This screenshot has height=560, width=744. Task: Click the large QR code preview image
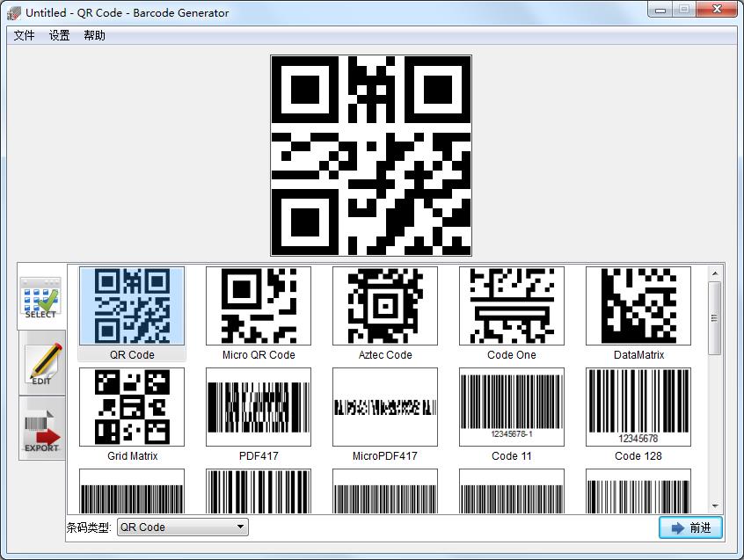click(371, 156)
